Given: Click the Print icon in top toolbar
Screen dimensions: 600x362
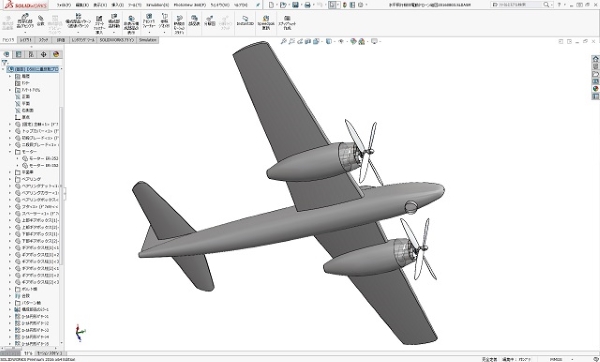Looking at the screenshot, I should 307,5.
